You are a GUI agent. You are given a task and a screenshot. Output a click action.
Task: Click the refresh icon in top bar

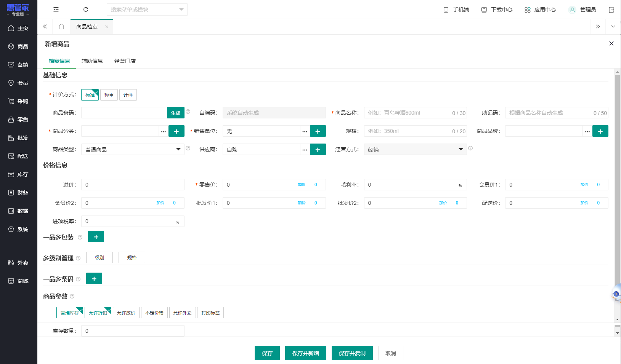(x=86, y=10)
